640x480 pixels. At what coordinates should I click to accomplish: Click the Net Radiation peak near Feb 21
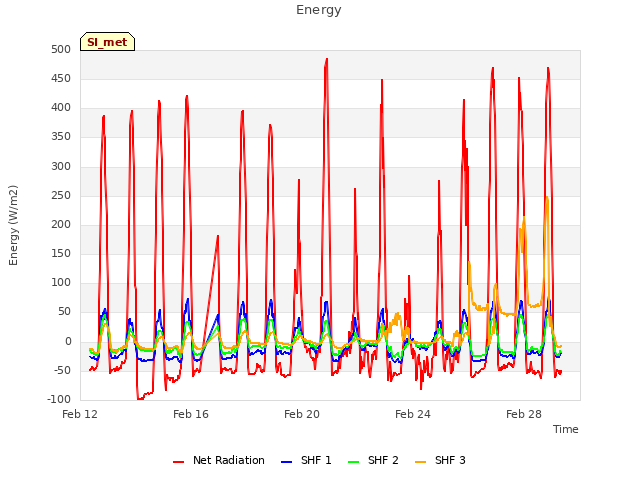(x=327, y=60)
